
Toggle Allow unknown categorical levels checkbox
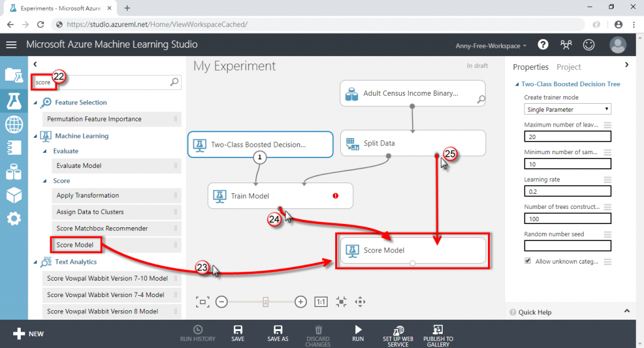528,261
